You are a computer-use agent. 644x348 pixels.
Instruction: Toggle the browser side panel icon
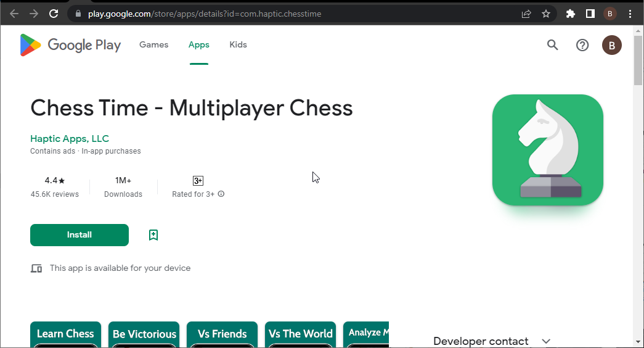[590, 14]
